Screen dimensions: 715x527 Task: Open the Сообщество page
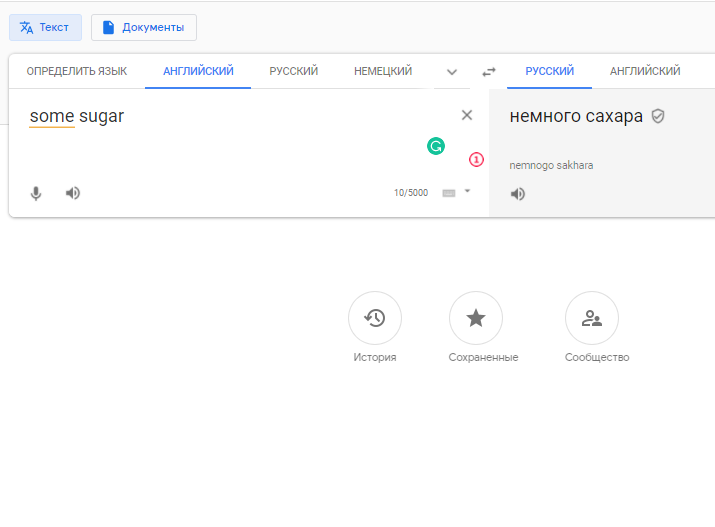592,318
